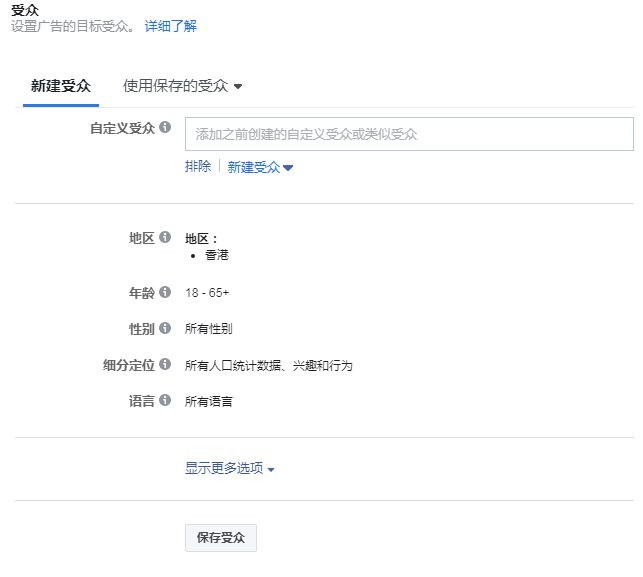643x577 pixels.
Task: Click the info icon next to 性别
Action: 165,328
